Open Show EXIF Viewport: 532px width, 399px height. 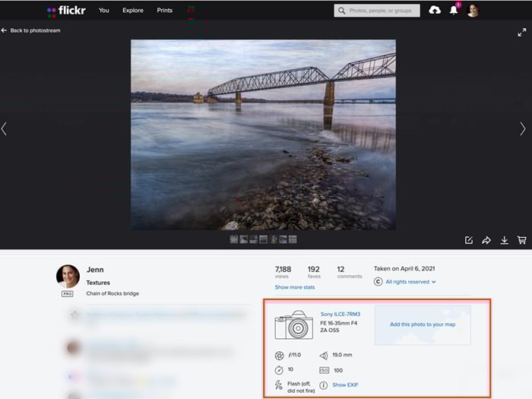(x=345, y=385)
